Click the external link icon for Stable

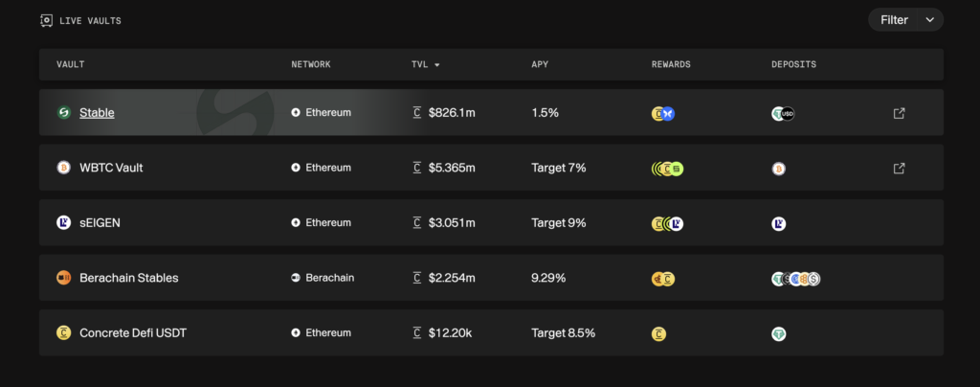pos(899,113)
